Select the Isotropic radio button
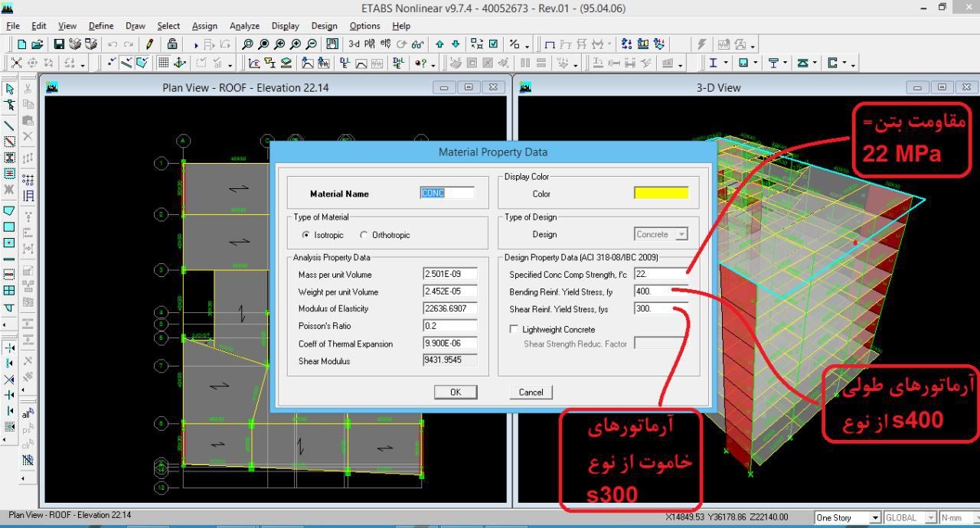The width and height of the screenshot is (980, 528). pyautogui.click(x=306, y=235)
